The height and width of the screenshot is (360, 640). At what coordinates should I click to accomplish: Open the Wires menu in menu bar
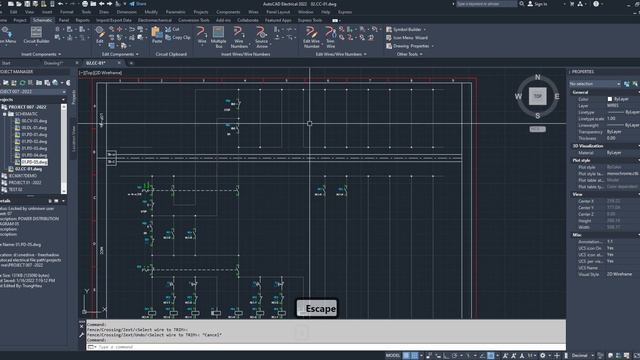253,12
